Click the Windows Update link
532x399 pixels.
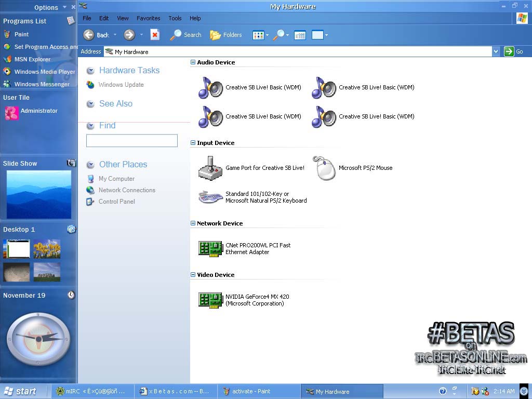point(121,85)
